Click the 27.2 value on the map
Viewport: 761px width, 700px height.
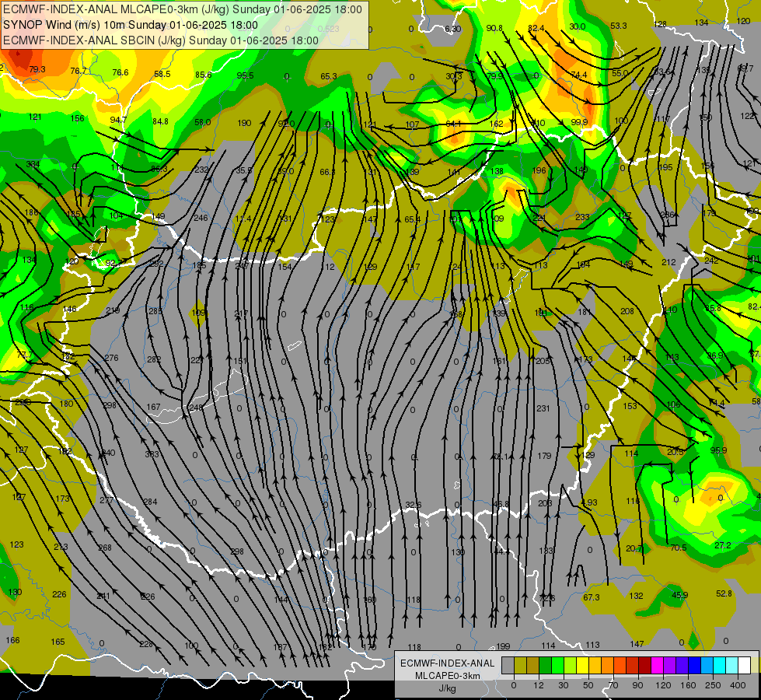722,545
